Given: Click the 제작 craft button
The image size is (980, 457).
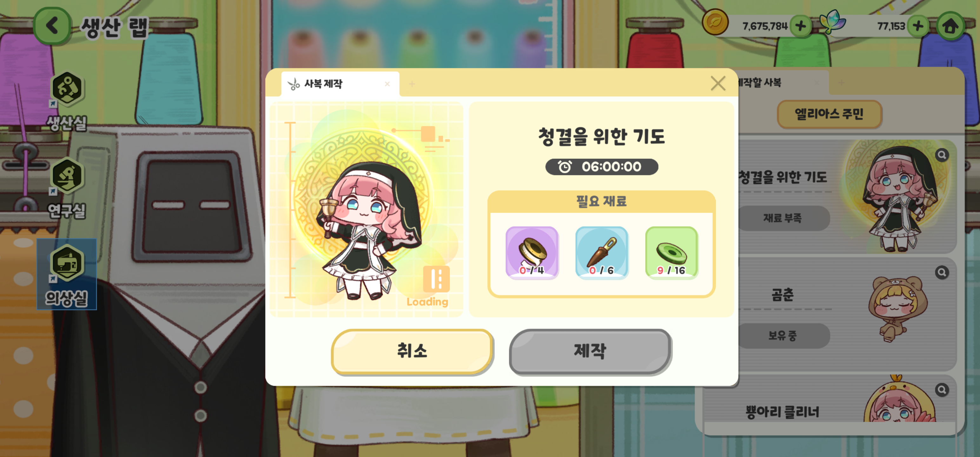Looking at the screenshot, I should coord(590,351).
